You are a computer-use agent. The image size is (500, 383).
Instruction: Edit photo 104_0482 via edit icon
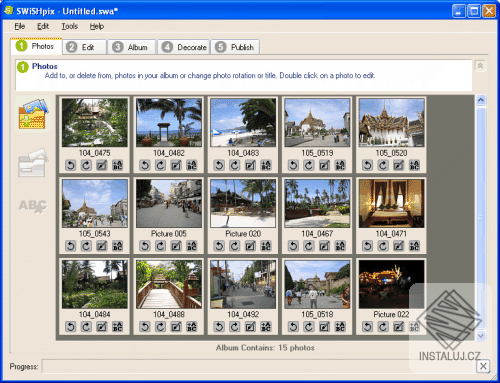[176, 165]
